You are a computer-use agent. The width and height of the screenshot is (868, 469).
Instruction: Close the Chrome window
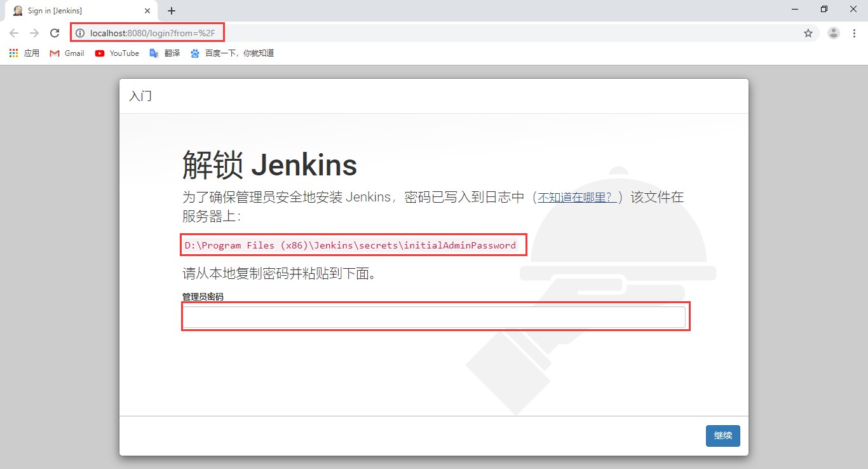pos(853,9)
